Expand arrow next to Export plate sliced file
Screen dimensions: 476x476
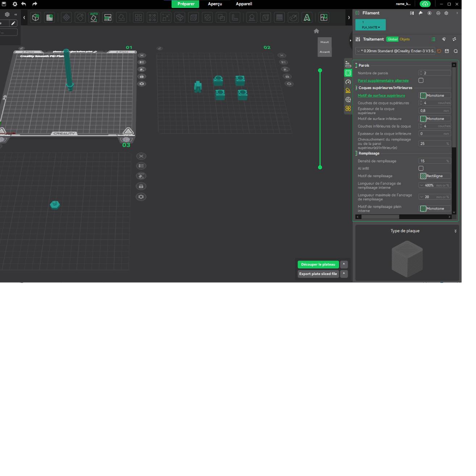(x=344, y=274)
